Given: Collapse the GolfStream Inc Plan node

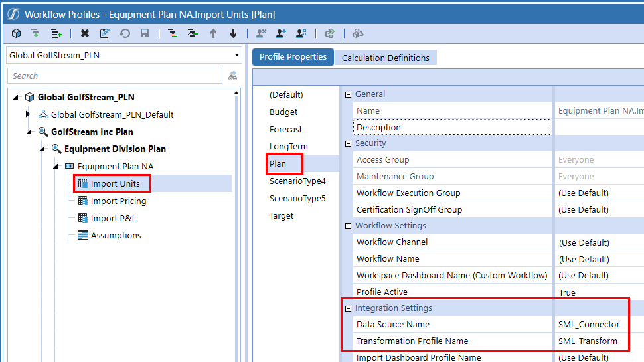Looking at the screenshot, I should pos(29,132).
